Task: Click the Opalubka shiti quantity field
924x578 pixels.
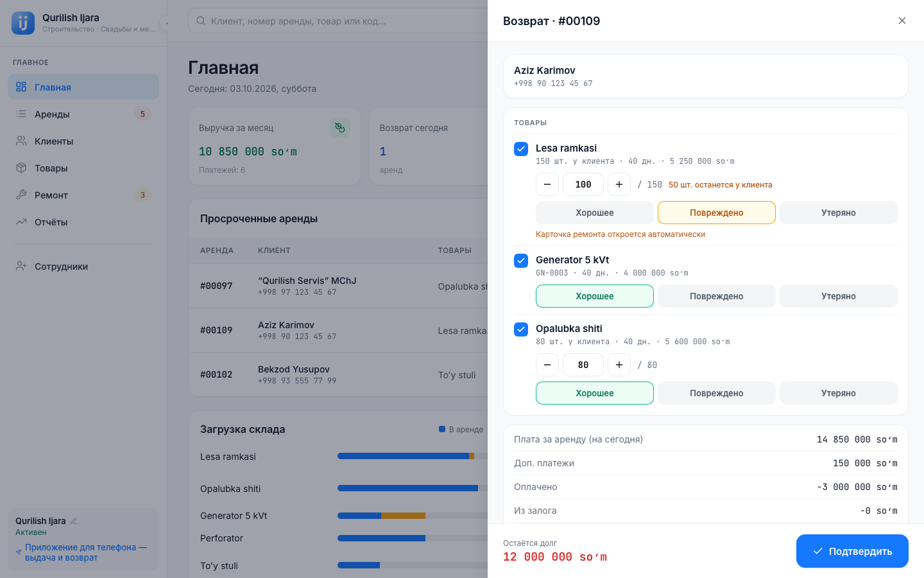Action: [x=583, y=365]
